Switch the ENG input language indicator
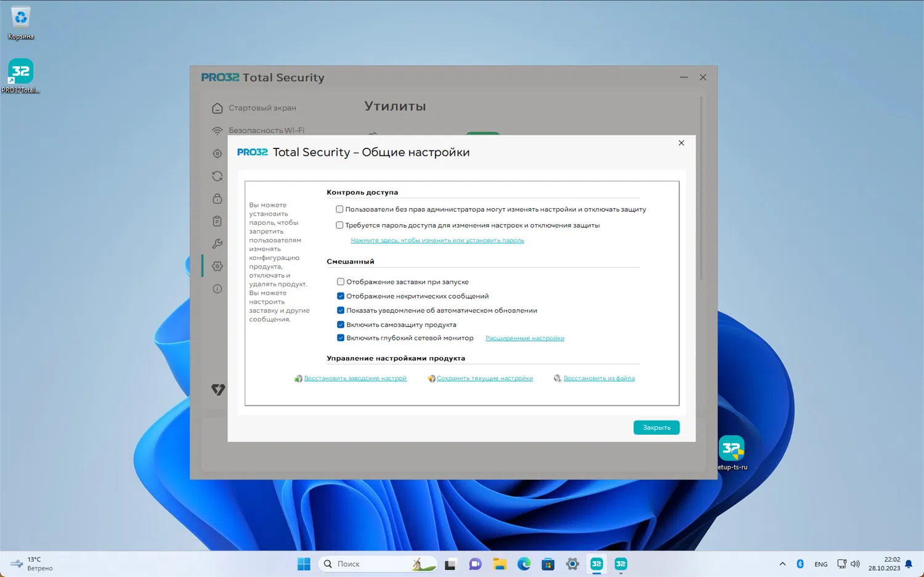Viewport: 924px width, 577px height. point(821,564)
